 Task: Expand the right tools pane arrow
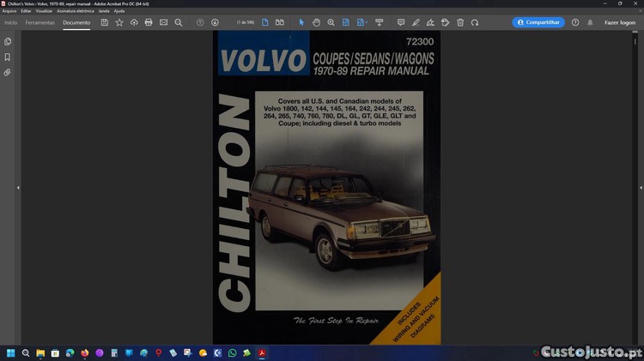(x=625, y=188)
